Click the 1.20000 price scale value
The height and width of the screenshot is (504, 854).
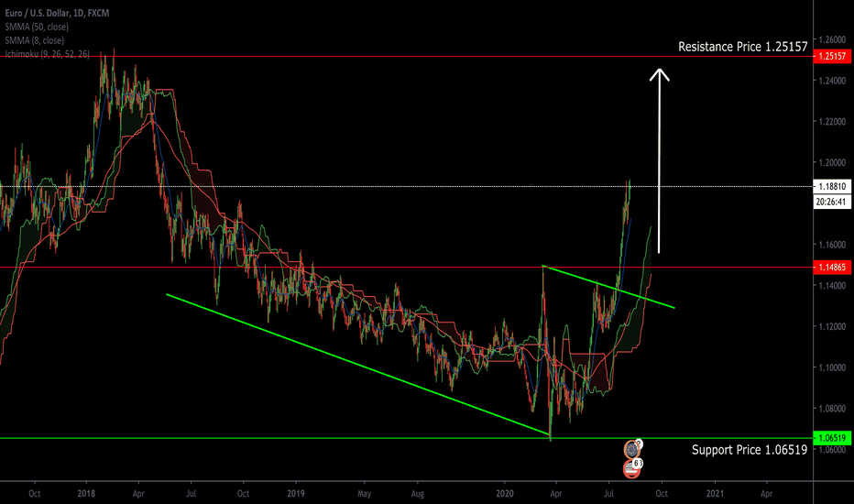[833, 162]
